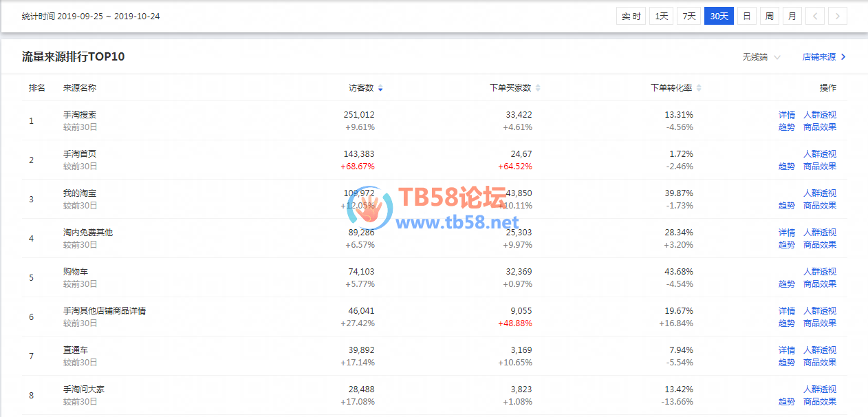
Task: Open the 无线端 device dropdown
Action: (761, 57)
